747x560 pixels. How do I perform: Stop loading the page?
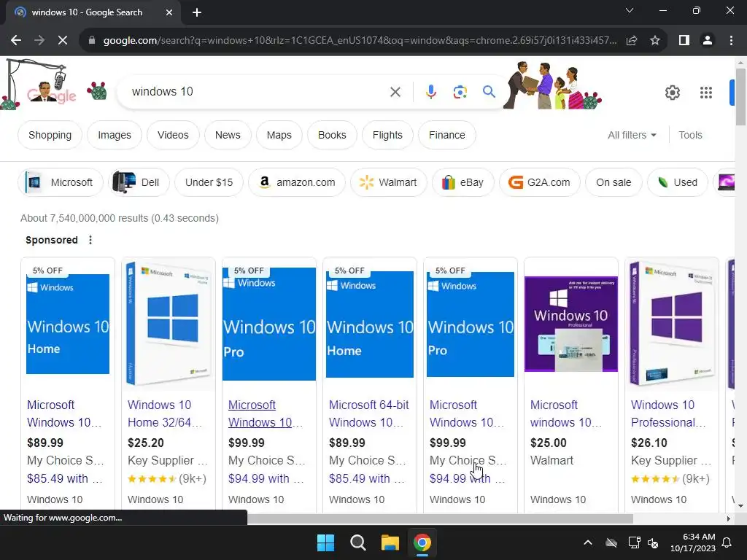tap(63, 41)
